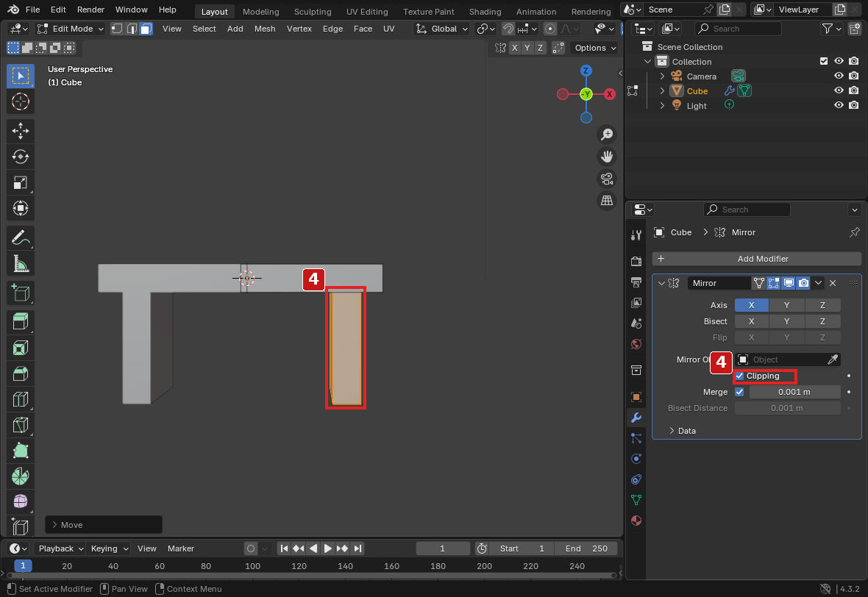
Task: Collapse the Mirror modifier panel
Action: 661,283
